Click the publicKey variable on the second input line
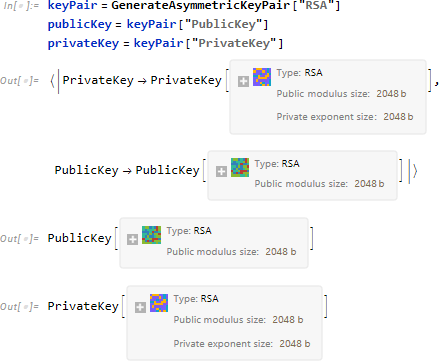The height and width of the screenshot is (361, 439). click(x=80, y=24)
